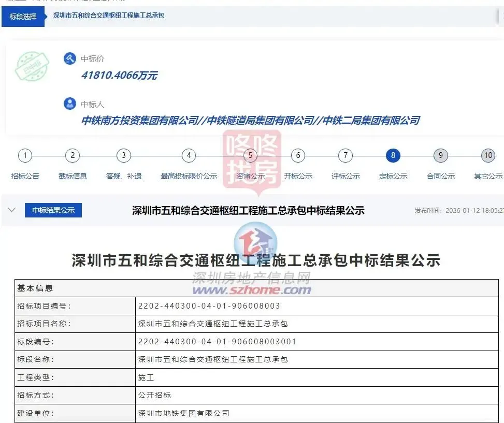Image resolution: width=504 pixels, height=423 pixels.
Task: Click the 招标项目编号 label cell
Action: coord(75,306)
